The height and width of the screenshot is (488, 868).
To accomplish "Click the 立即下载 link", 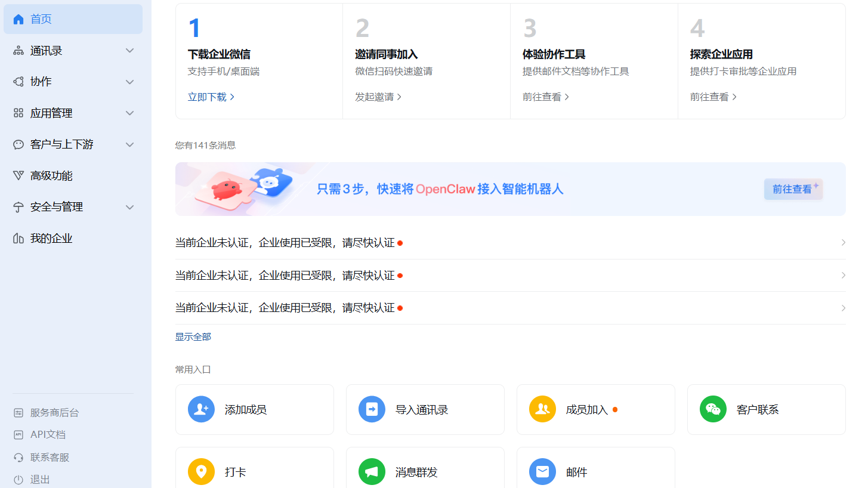I will click(211, 97).
